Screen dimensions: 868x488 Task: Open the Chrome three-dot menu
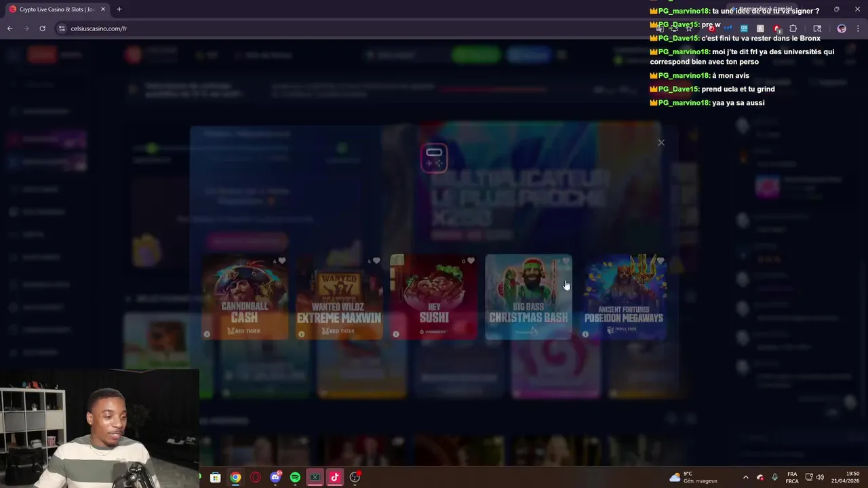pyautogui.click(x=858, y=28)
